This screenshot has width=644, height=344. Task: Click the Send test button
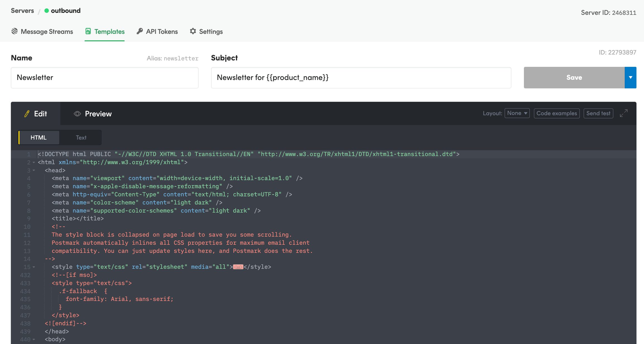click(598, 113)
